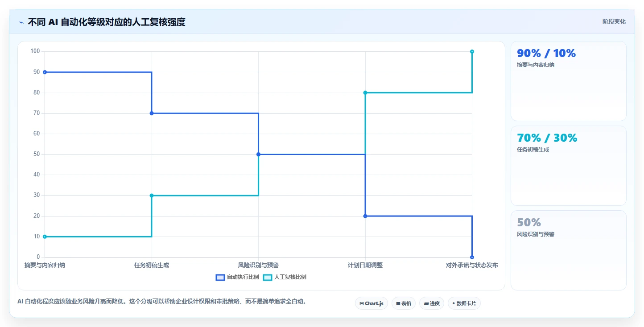Click the data point at 50 for 风险识别与预警
Screen dimensions: 644x327
tap(258, 154)
